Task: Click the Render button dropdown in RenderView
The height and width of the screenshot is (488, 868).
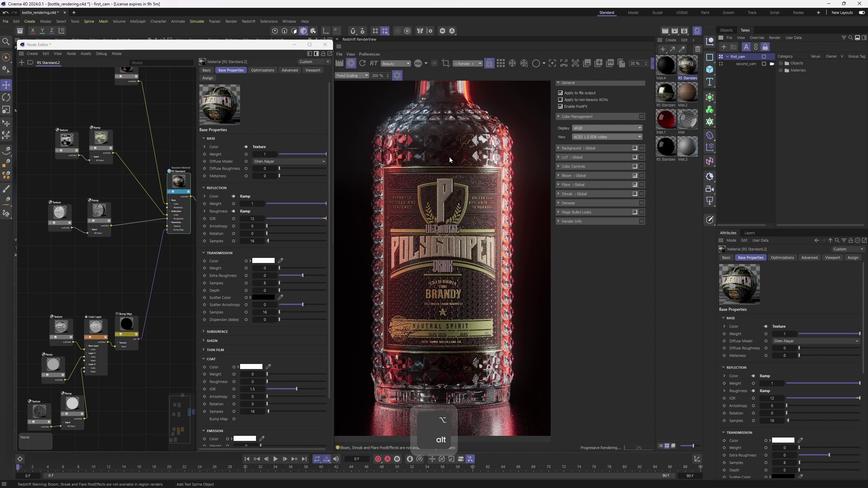Action: (467, 64)
